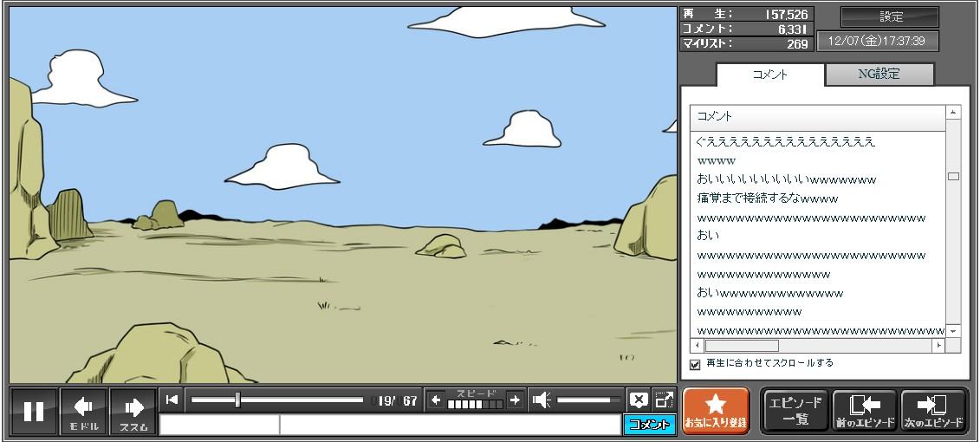This screenshot has width=980, height=442.
Task: Enter fullscreen mode
Action: [x=664, y=400]
